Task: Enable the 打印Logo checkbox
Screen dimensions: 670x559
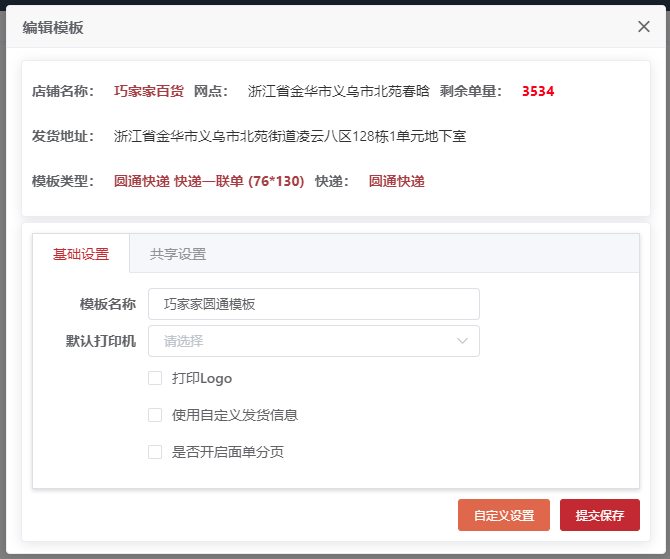Action: pyautogui.click(x=155, y=378)
